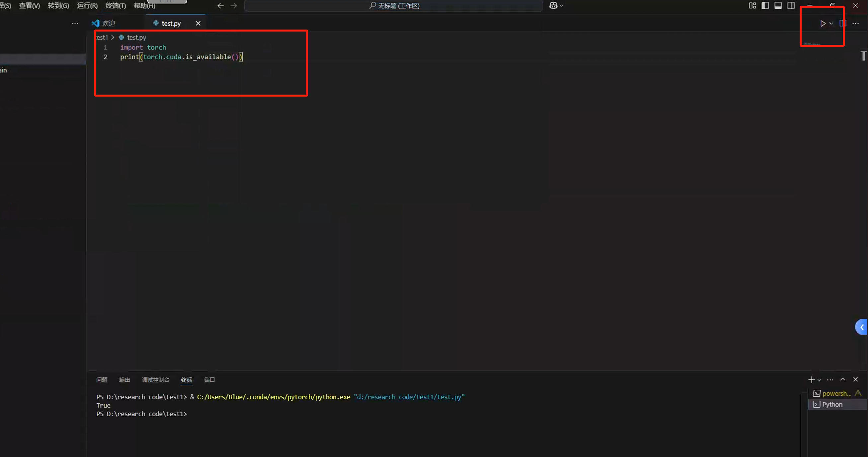
Task: Create new terminal with plus icon
Action: (811, 380)
